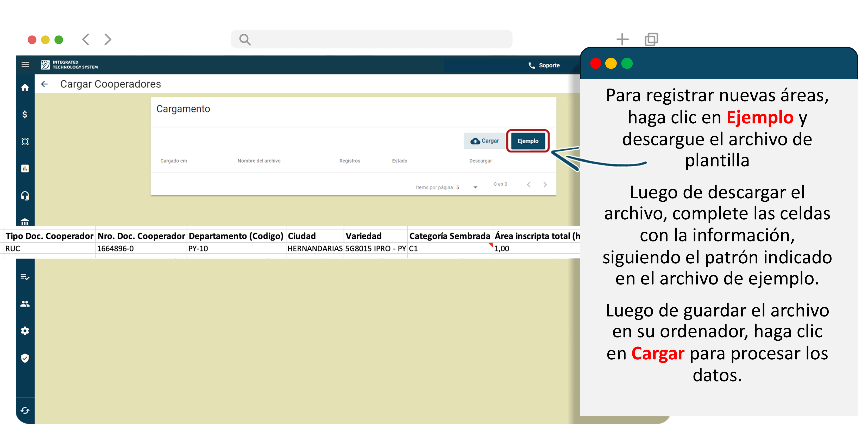Screen dimensions: 868x445
Task: Open a new browser tab with plus
Action: [622, 39]
